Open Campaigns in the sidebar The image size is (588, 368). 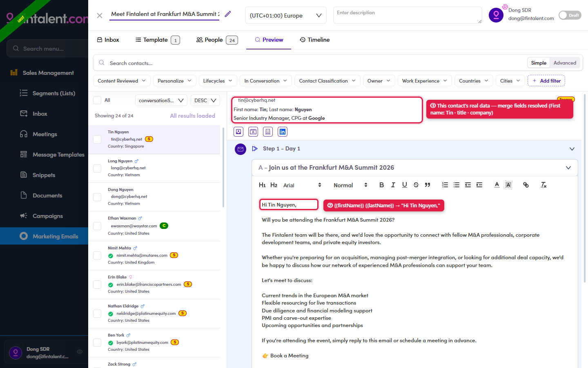click(x=44, y=216)
